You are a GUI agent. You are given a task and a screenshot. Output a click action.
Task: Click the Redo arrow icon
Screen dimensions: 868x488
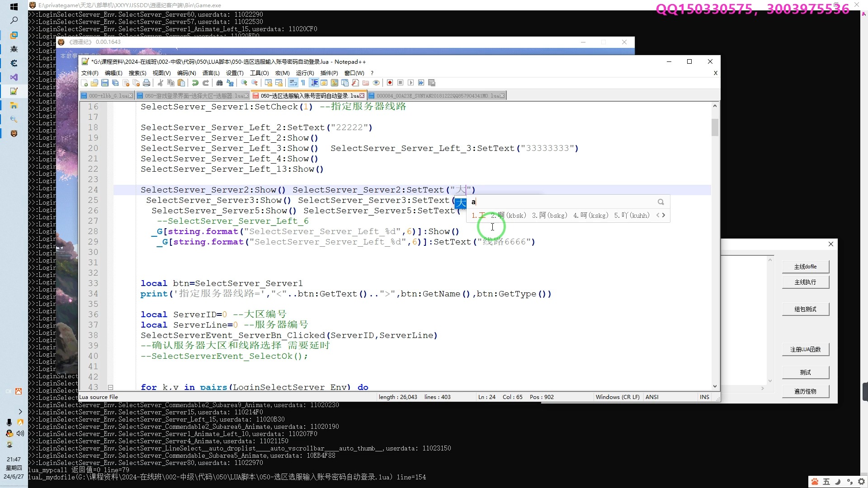click(x=206, y=83)
